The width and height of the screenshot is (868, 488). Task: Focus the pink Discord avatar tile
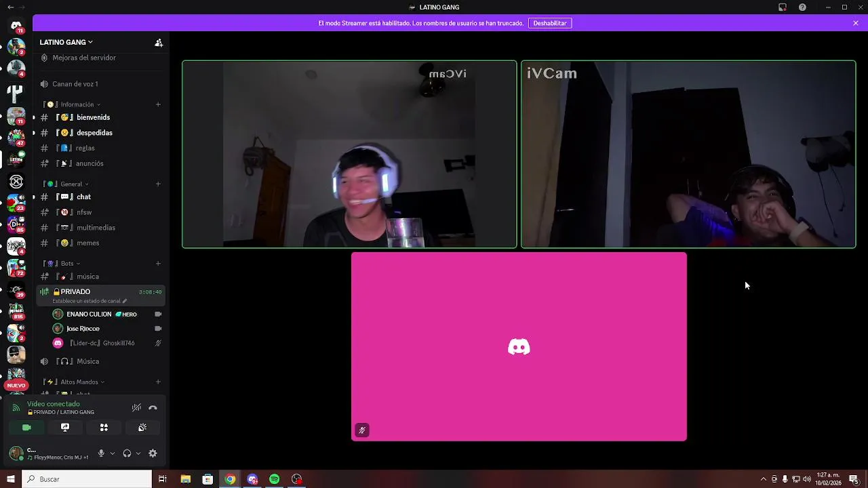click(519, 346)
